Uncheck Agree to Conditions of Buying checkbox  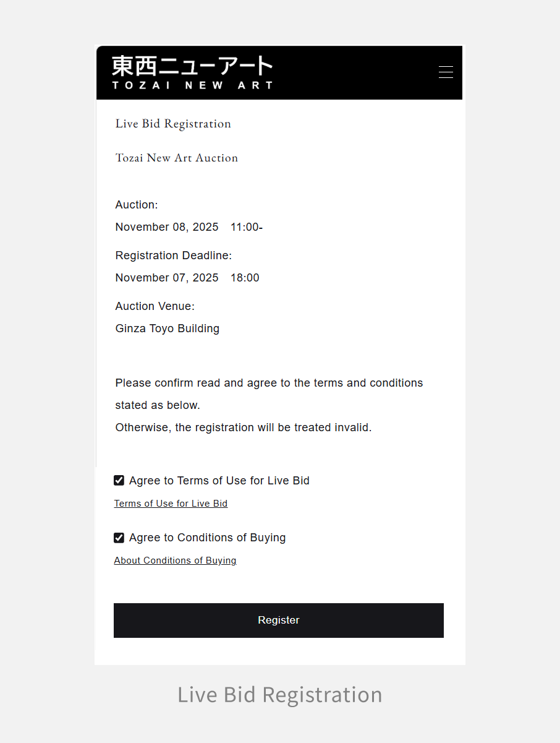click(119, 538)
